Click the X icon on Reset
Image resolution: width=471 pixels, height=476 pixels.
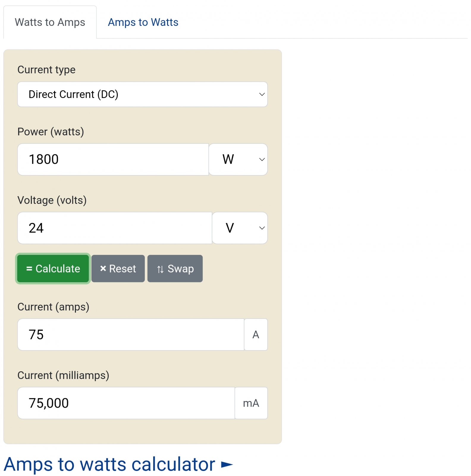(103, 269)
